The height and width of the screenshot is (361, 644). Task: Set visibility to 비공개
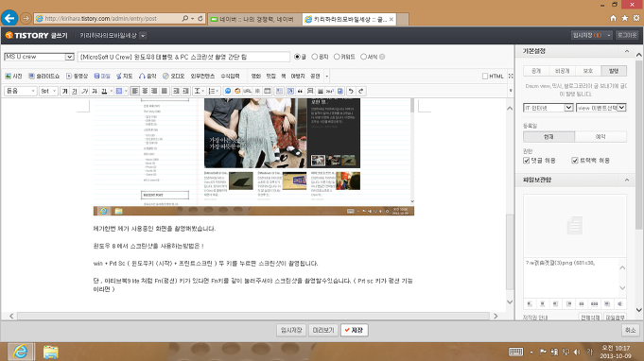(x=563, y=71)
